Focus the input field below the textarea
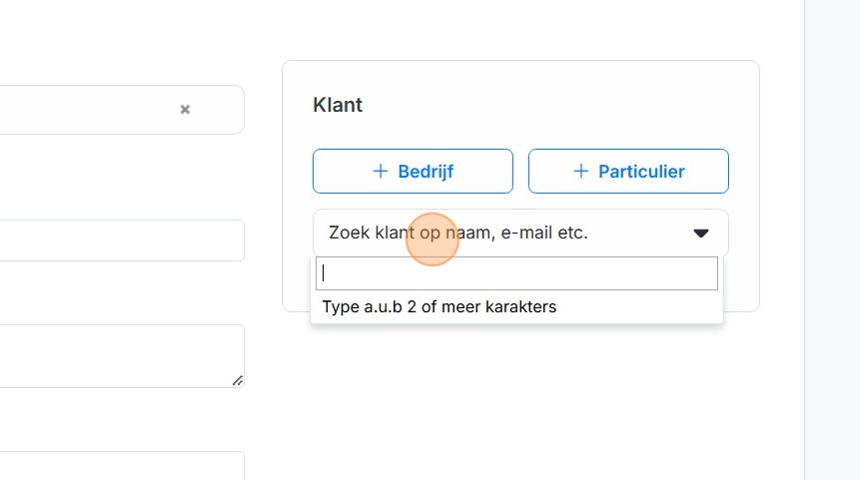Image resolution: width=860 pixels, height=480 pixels. click(120, 466)
